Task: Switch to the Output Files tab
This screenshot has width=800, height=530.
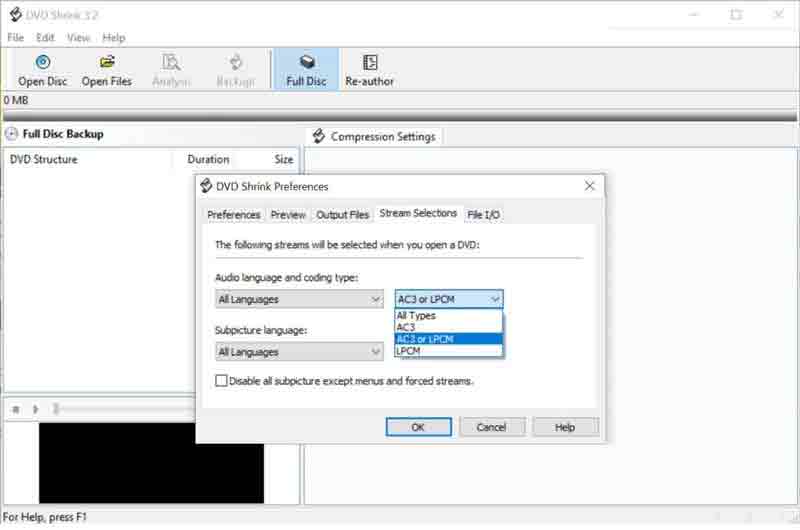Action: (342, 215)
